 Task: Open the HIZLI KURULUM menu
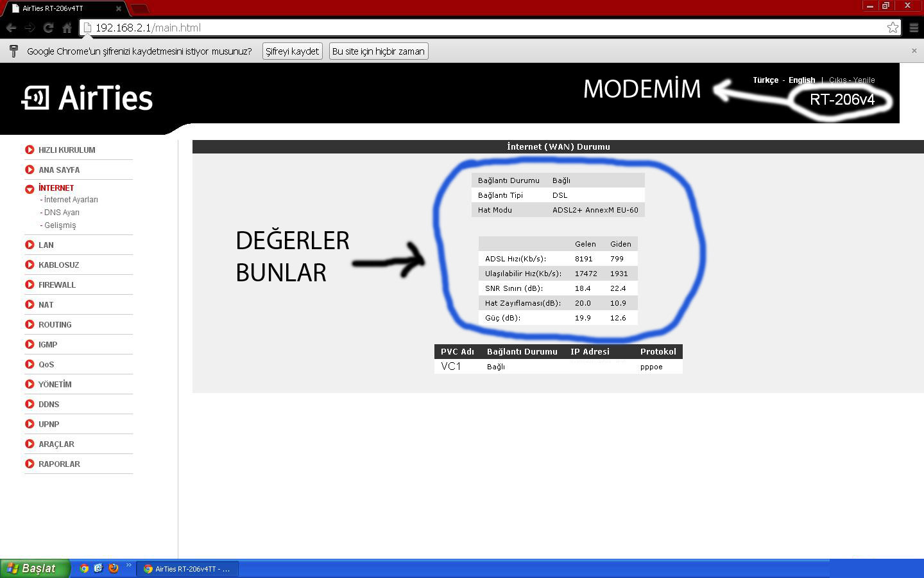[67, 150]
